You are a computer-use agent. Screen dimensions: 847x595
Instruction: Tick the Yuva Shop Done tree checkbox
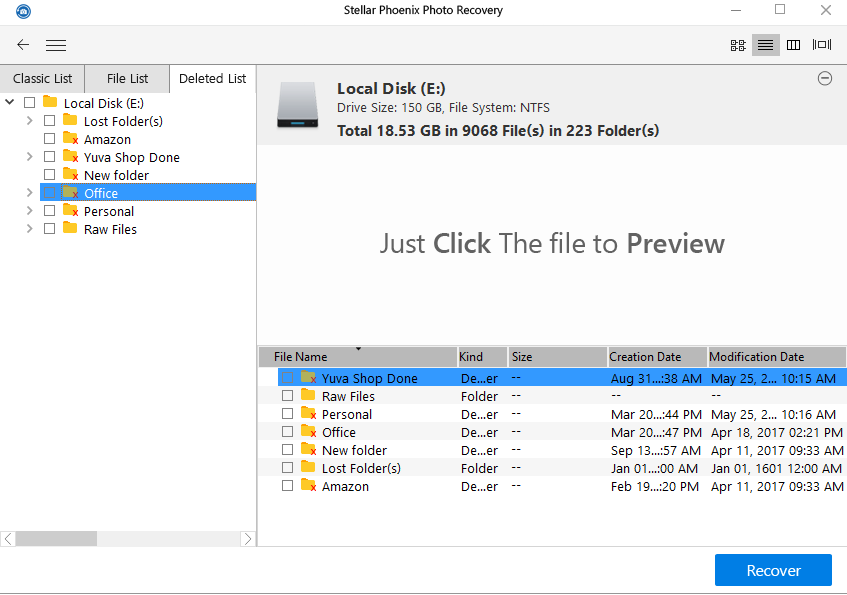(x=49, y=156)
